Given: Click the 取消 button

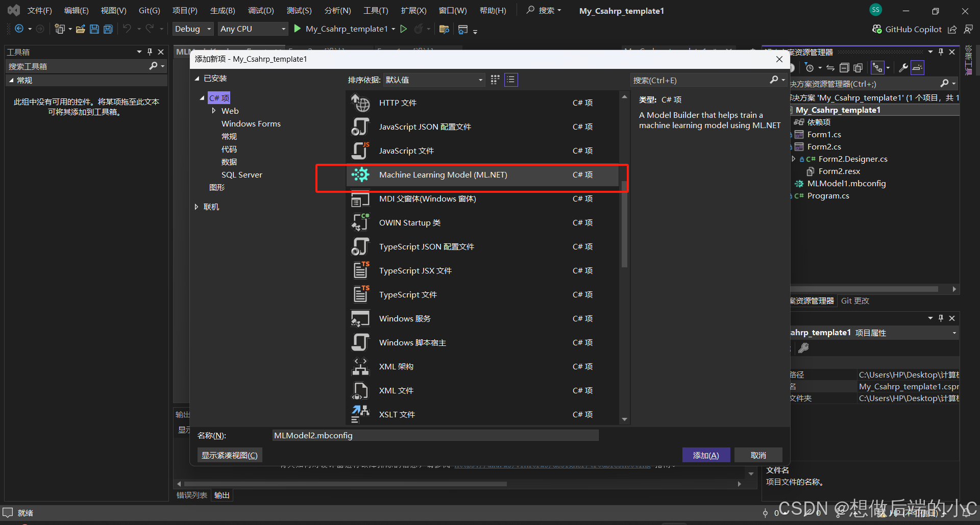Looking at the screenshot, I should point(758,455).
